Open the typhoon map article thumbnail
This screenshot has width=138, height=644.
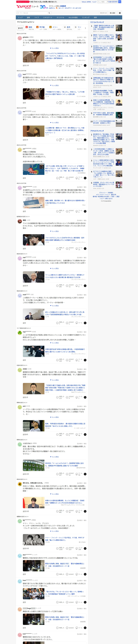[x=34, y=169]
